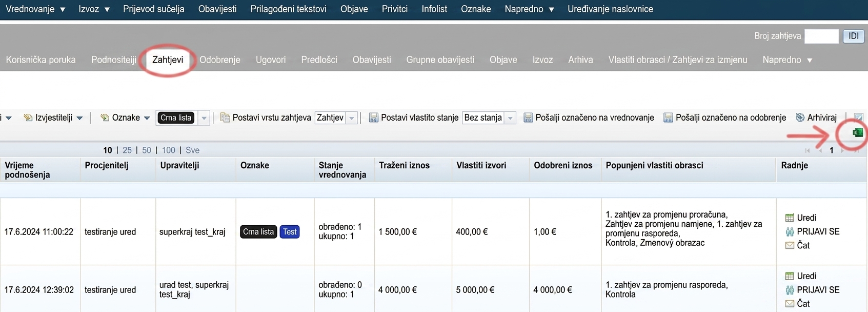
Task: Expand the top bar Napredno menu
Action: [529, 9]
